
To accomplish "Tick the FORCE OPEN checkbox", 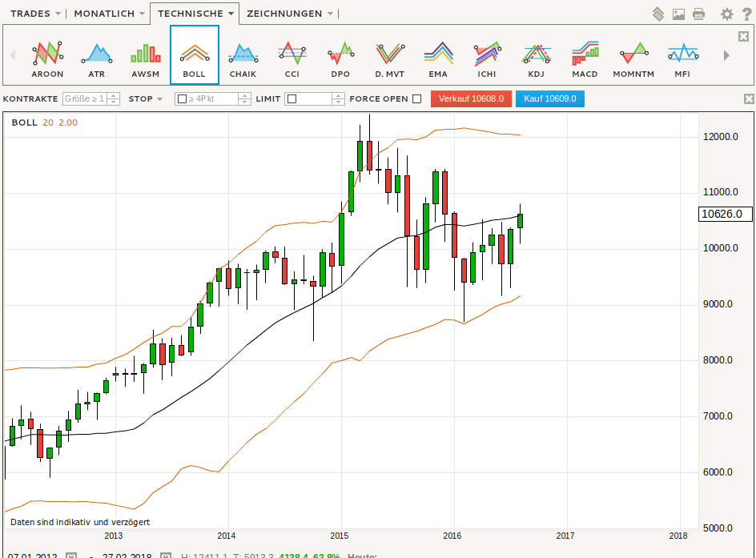I will 417,98.
